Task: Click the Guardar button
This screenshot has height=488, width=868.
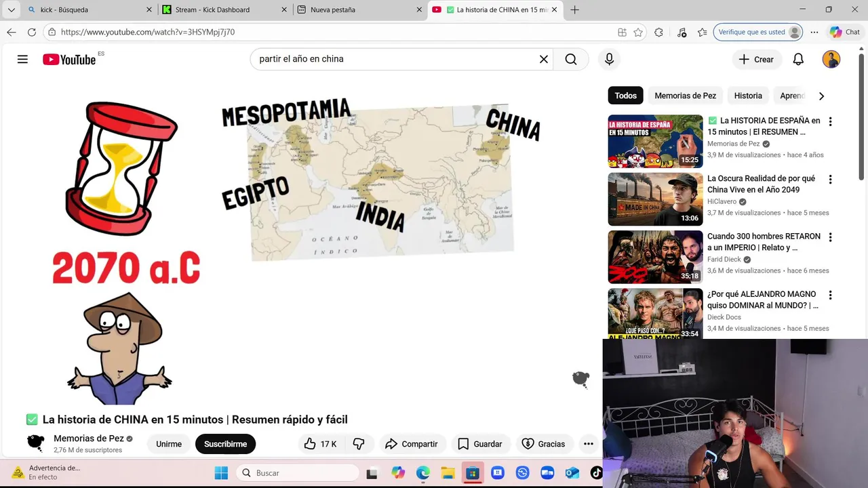Action: click(x=480, y=444)
